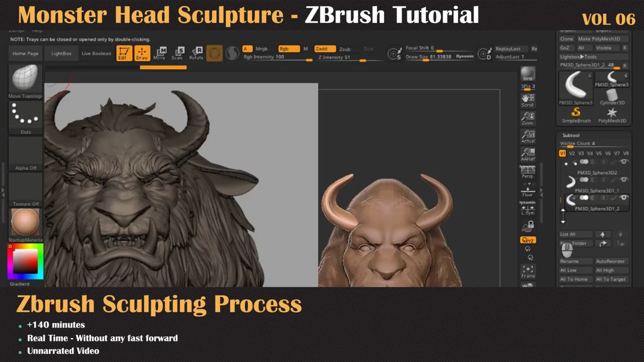Select the V1 visibility set

(562, 153)
